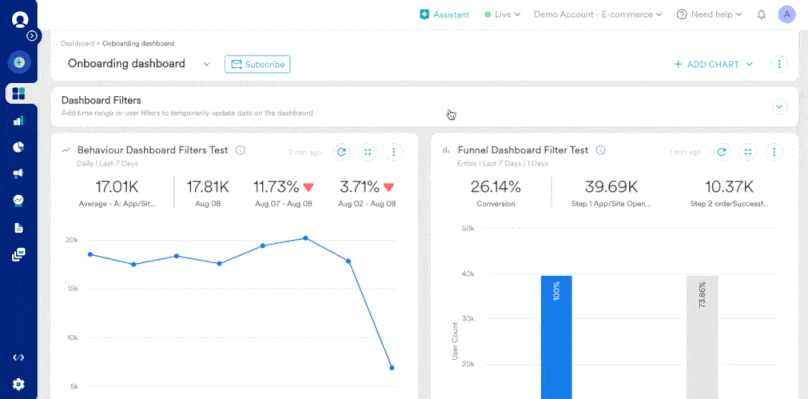Open the user avatar A menu
The height and width of the screenshot is (399, 808).
(x=786, y=14)
